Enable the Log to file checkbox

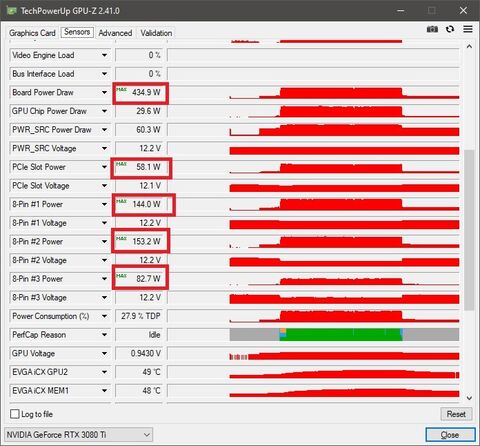pyautogui.click(x=15, y=414)
